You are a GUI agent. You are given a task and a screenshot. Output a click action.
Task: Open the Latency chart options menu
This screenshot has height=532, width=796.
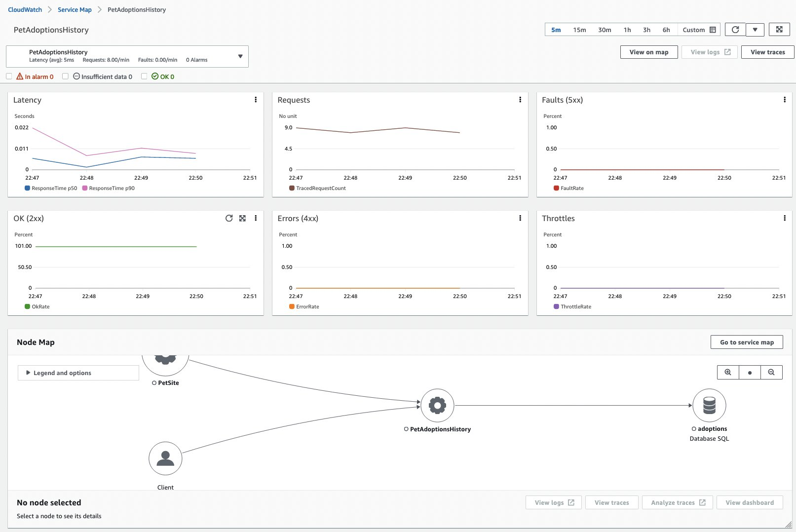coord(256,99)
